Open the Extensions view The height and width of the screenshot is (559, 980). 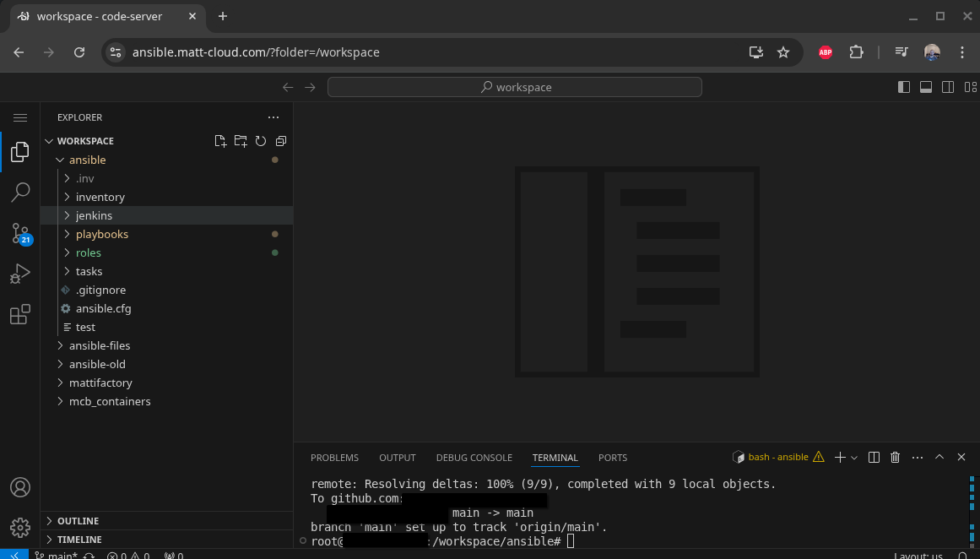20,315
